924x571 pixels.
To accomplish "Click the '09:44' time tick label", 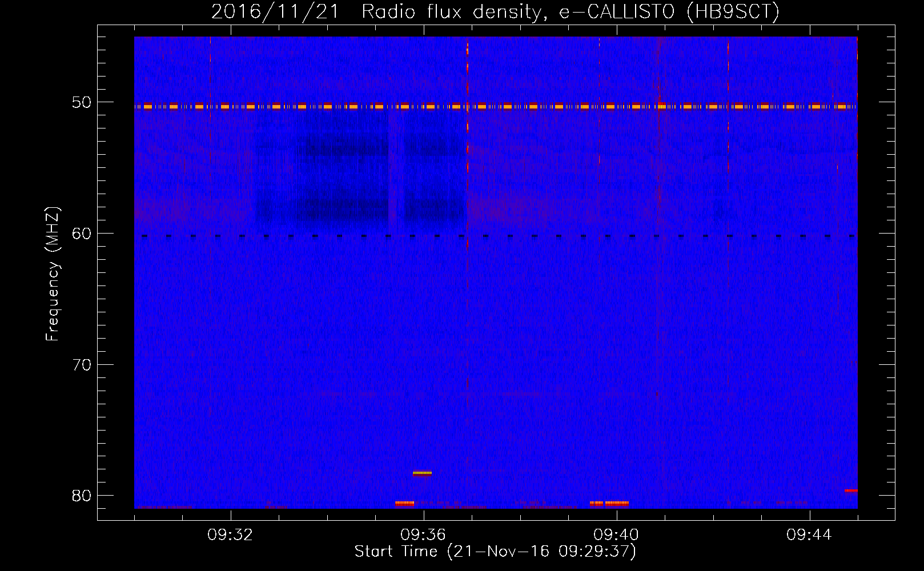I will (809, 535).
